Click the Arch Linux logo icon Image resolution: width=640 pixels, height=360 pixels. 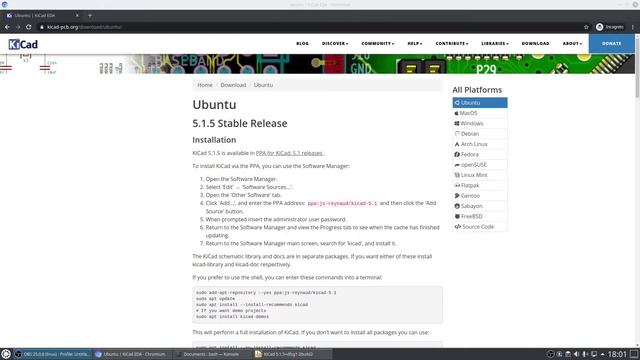pyautogui.click(x=457, y=144)
